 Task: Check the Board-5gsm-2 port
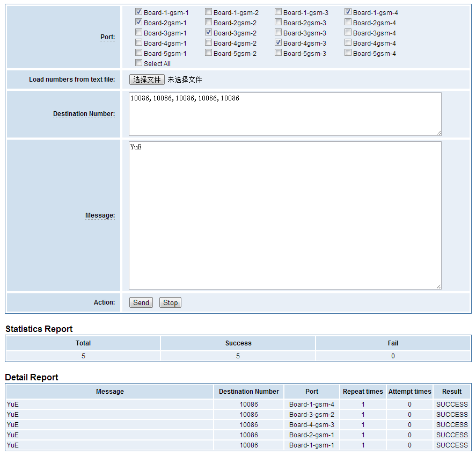pyautogui.click(x=209, y=53)
